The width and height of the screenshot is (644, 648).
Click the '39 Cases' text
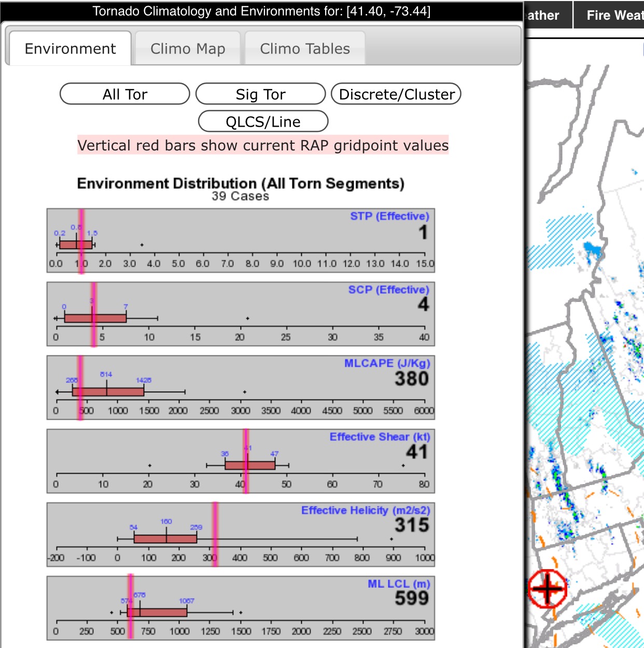coord(241,196)
